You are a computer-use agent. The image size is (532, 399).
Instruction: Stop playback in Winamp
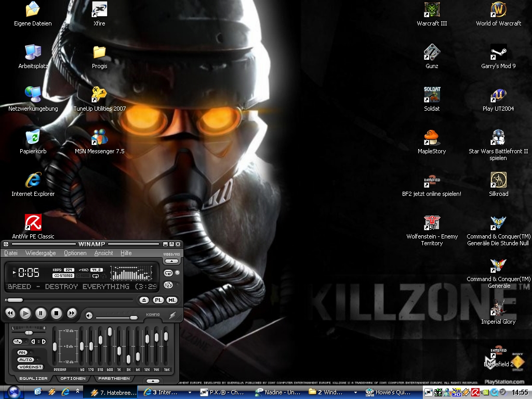pos(56,313)
